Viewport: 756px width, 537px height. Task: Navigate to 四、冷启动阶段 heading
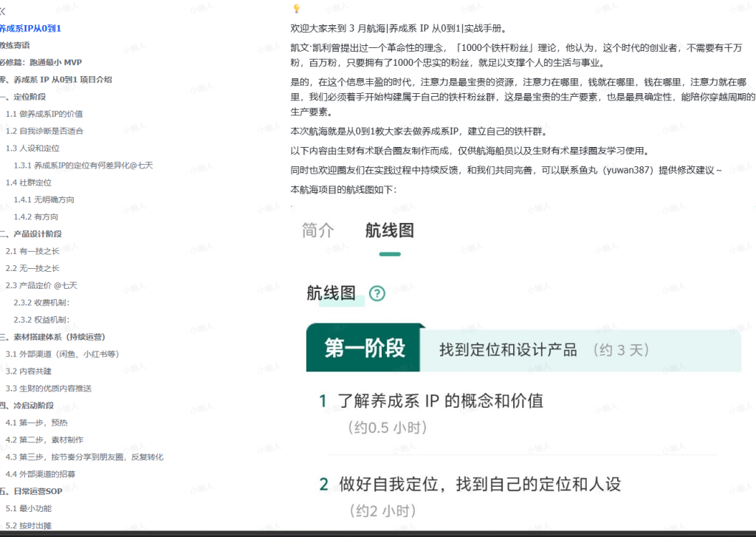27,406
